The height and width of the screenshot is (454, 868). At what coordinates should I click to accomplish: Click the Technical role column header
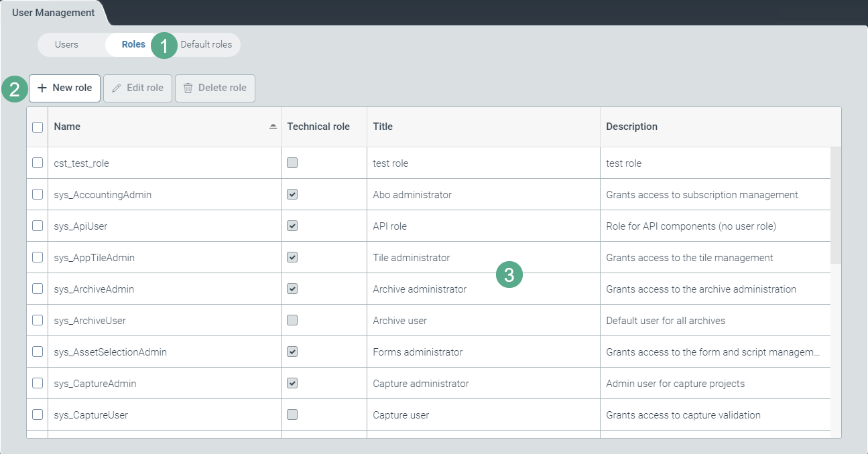click(318, 127)
